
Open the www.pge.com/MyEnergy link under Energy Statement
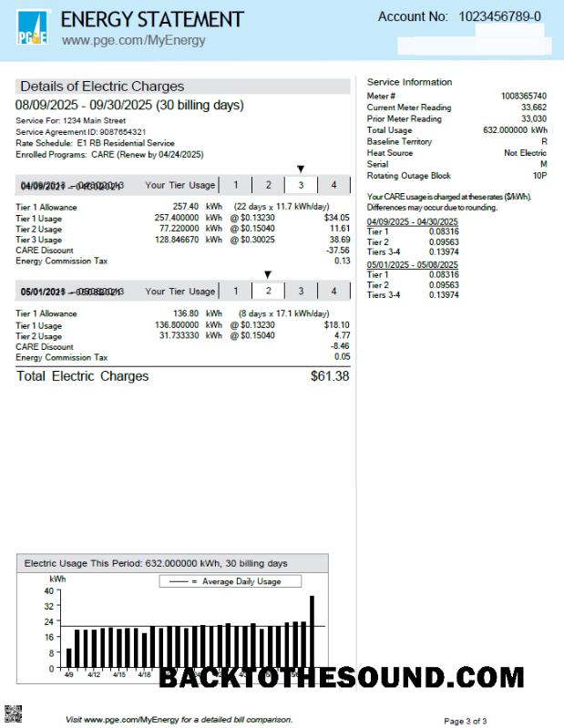pos(134,40)
